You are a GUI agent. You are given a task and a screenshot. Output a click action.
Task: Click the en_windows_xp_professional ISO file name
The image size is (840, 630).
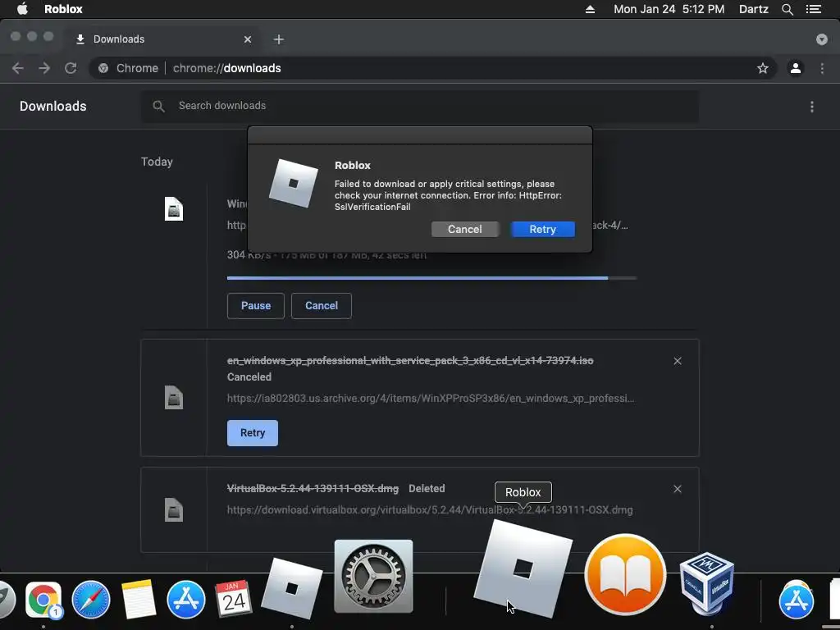[x=410, y=361]
